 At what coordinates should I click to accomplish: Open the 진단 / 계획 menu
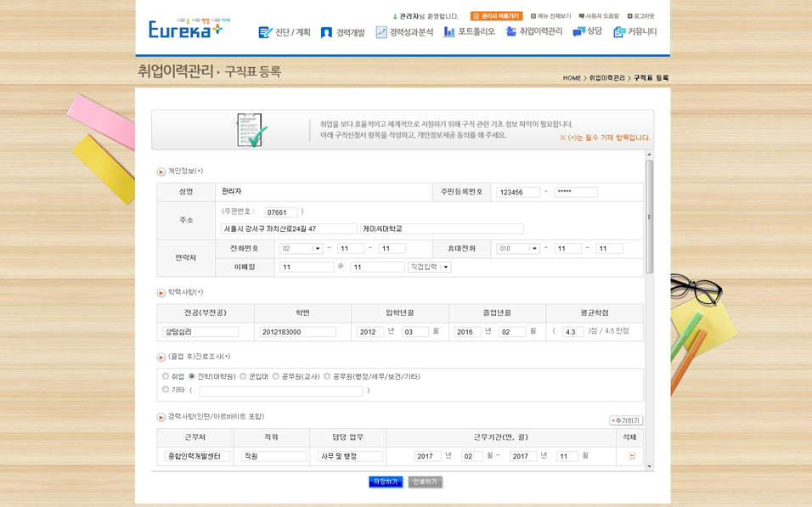tap(292, 32)
